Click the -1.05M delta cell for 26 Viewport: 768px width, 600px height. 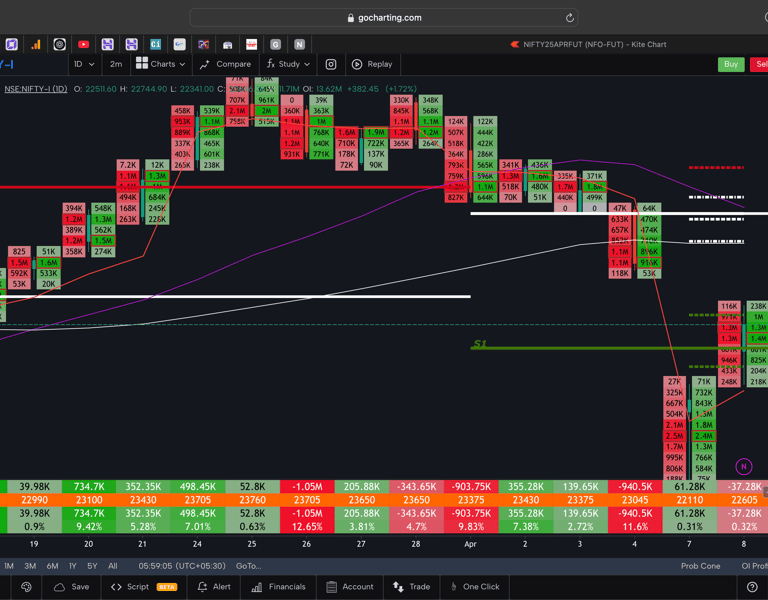point(307,486)
